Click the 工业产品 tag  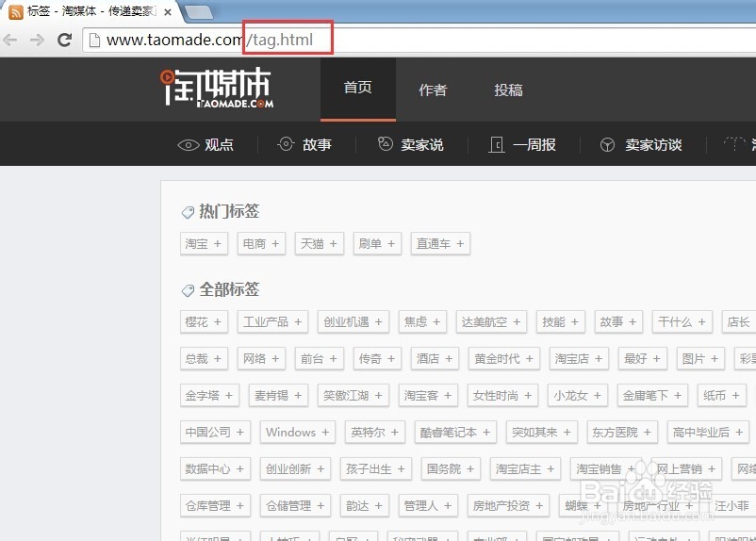click(272, 321)
